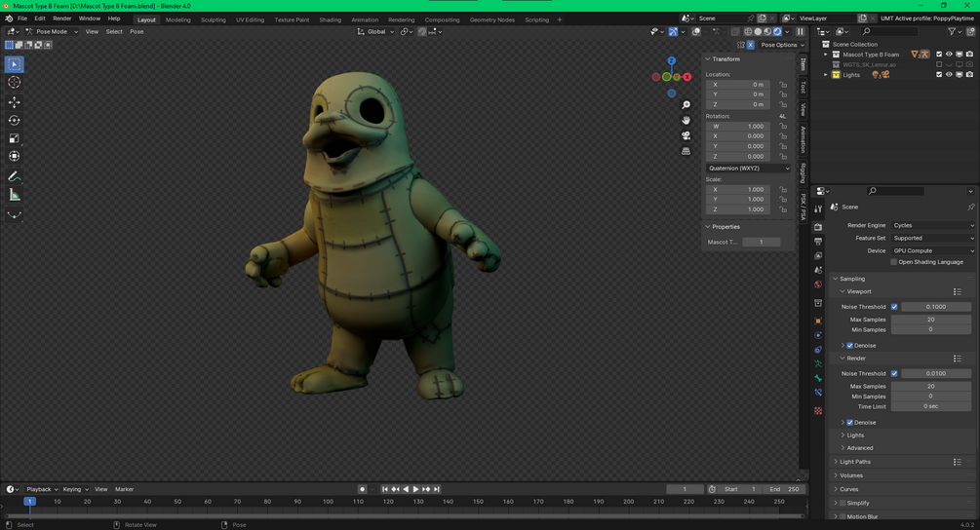Select the Measure tool
This screenshot has height=530, width=980.
tap(14, 195)
